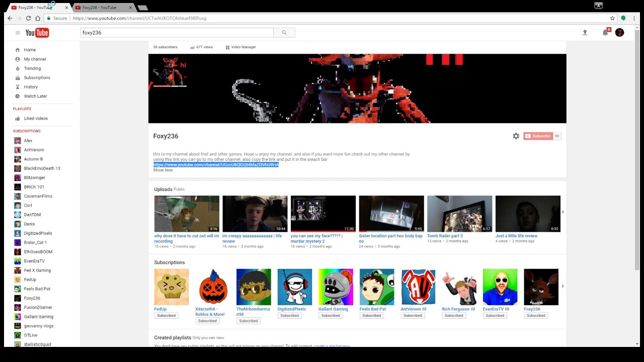Open the YouTube hamburger guide menu
The height and width of the screenshot is (362, 644).
tap(18, 33)
